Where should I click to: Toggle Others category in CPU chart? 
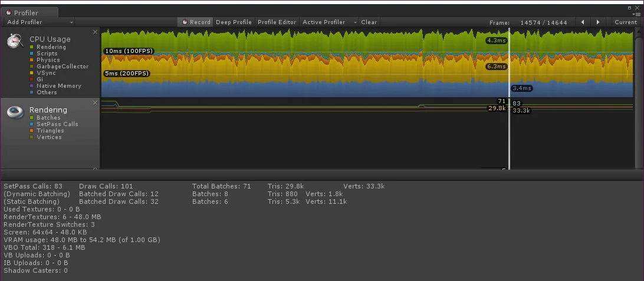[32, 92]
